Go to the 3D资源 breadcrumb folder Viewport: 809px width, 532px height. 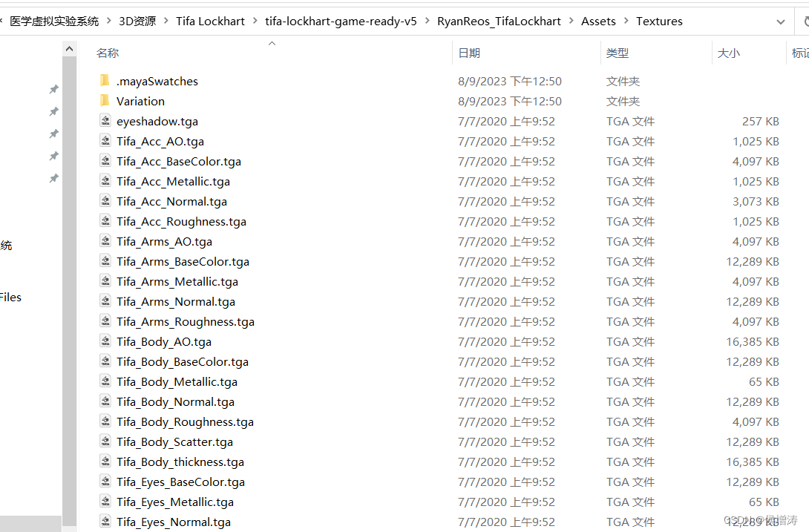137,22
